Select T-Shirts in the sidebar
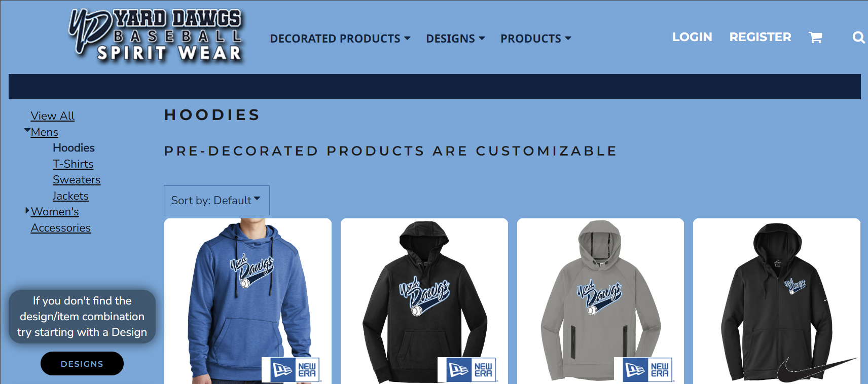 click(73, 164)
